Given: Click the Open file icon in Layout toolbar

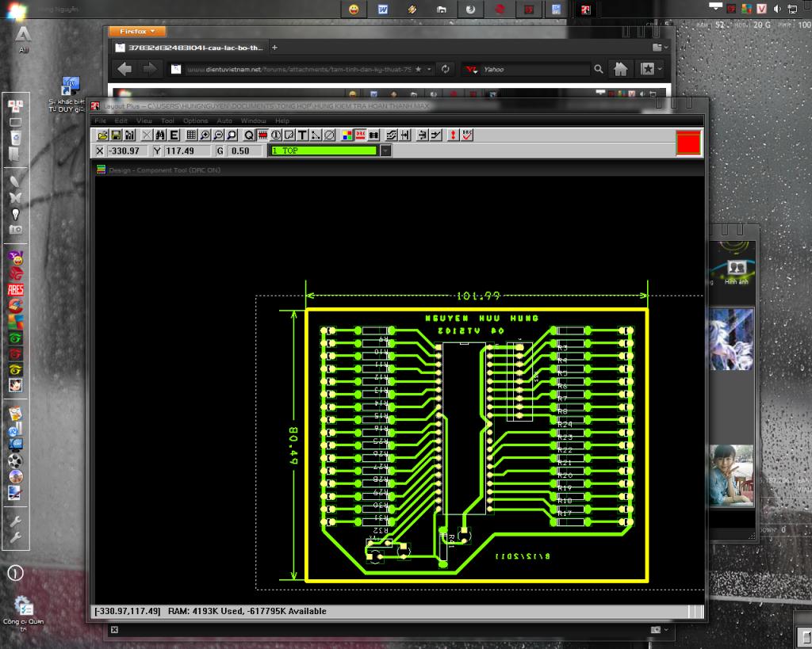Looking at the screenshot, I should coord(102,136).
